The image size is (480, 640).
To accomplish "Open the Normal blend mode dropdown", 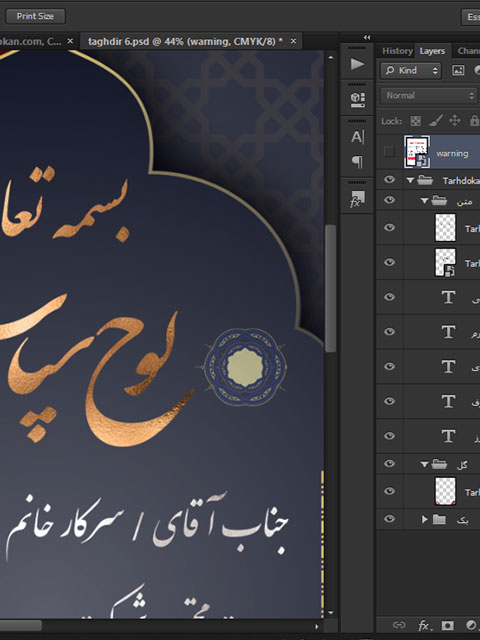I will pos(429,96).
